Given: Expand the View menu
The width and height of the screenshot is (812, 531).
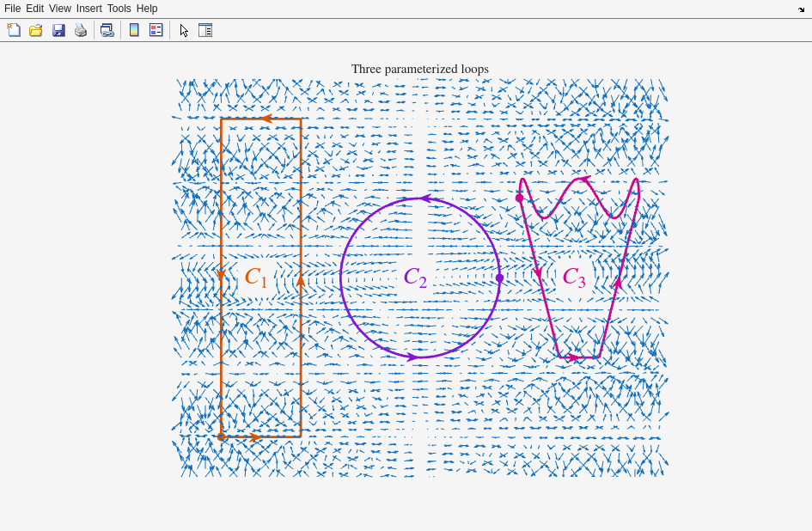Looking at the screenshot, I should pyautogui.click(x=60, y=9).
